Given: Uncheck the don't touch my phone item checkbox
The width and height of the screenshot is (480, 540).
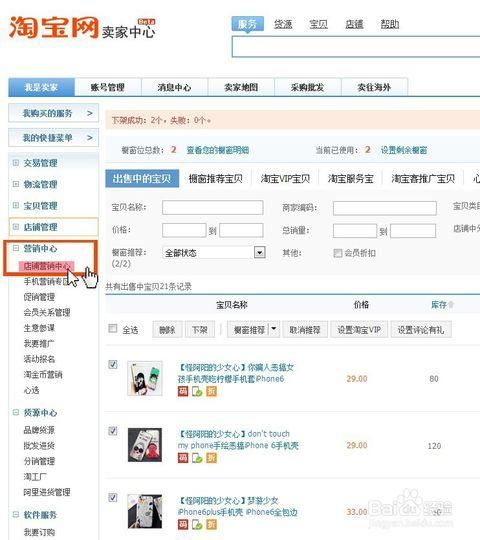Looking at the screenshot, I should 113,431.
